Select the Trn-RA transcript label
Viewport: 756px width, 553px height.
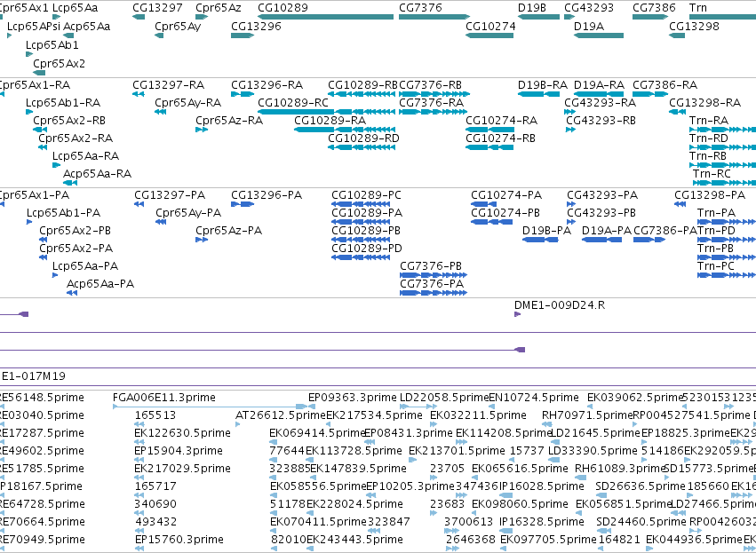tap(709, 121)
